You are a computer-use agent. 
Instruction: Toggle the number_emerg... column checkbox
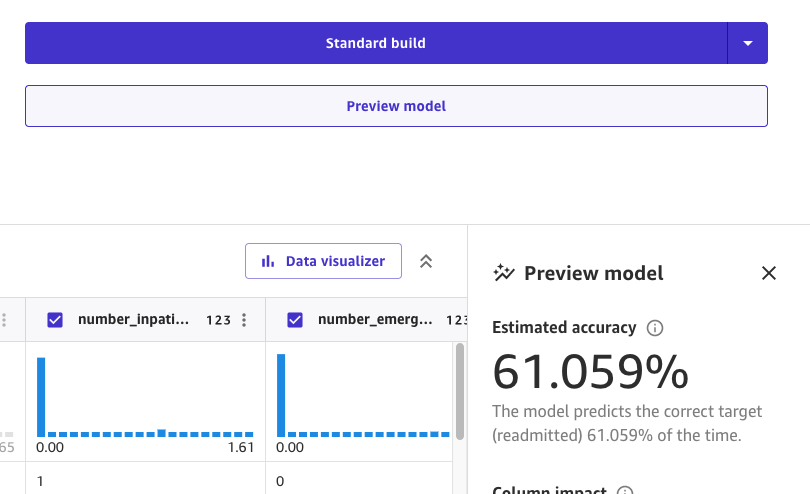tap(295, 320)
